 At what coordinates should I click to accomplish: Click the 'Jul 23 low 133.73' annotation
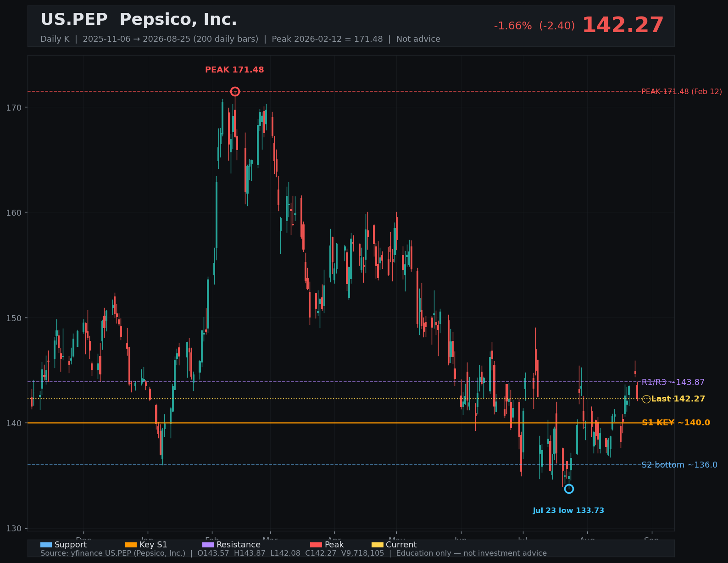coord(568,511)
